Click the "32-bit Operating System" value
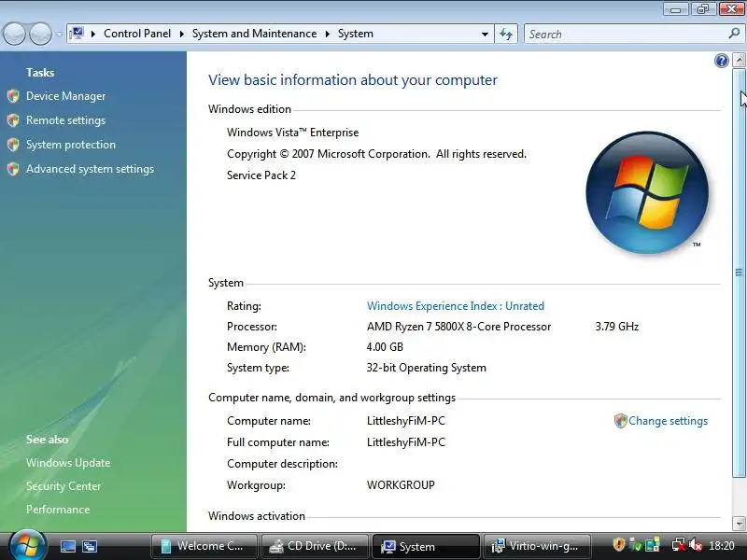 pyautogui.click(x=427, y=368)
